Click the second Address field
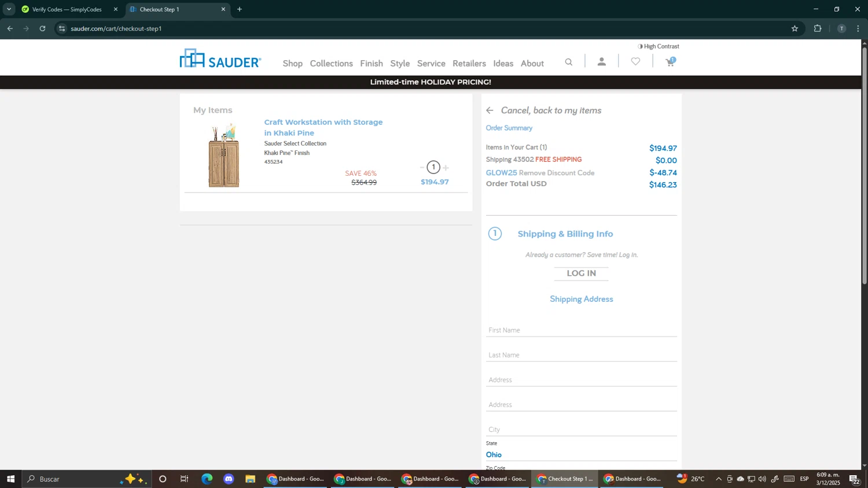Viewport: 868px width, 488px height. tap(581, 405)
